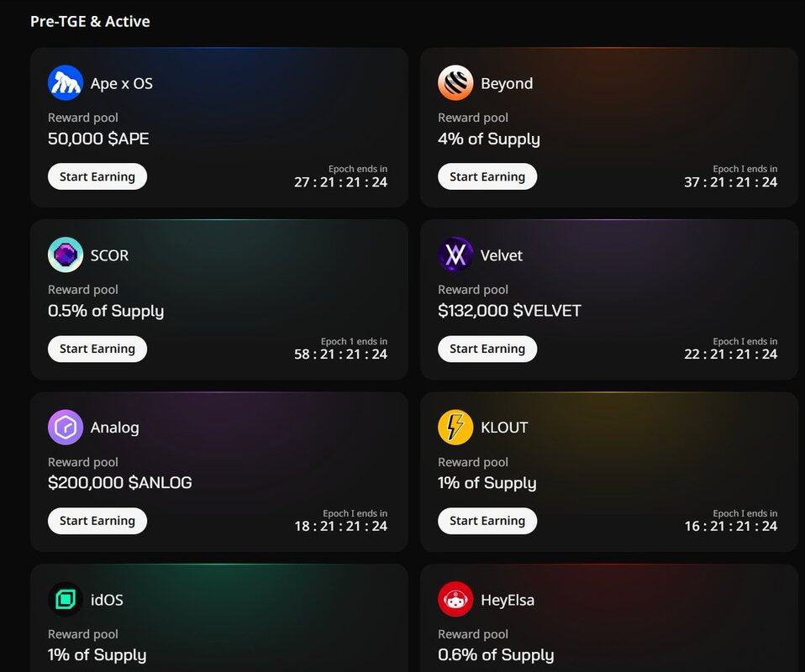Hit Start Earning under Analog reward pool
805x672 pixels.
coord(97,521)
